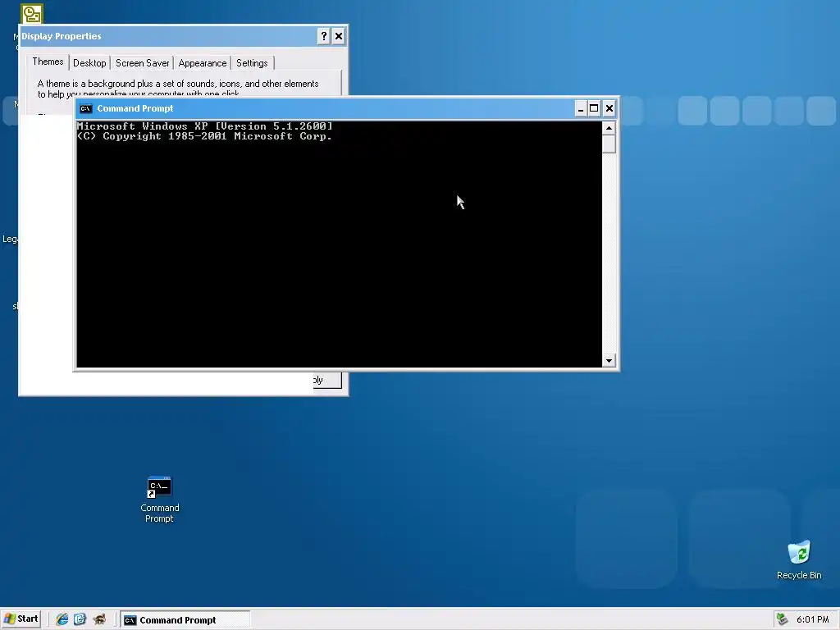Image resolution: width=840 pixels, height=630 pixels.
Task: Click the Outlook-style desktop icon at top left
Action: pos(32,14)
